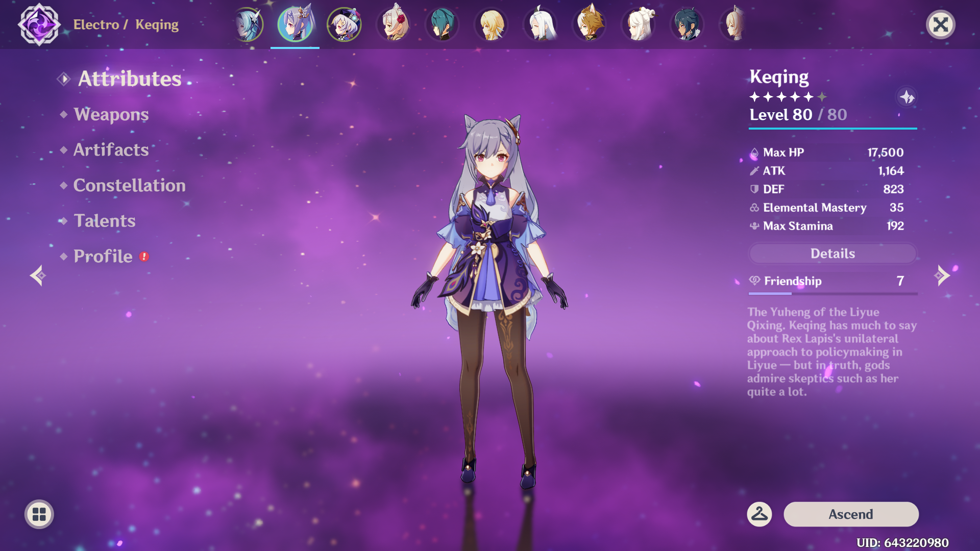Select the teal-haired Xiao portrait
The width and height of the screenshot is (980, 551).
[443, 24]
